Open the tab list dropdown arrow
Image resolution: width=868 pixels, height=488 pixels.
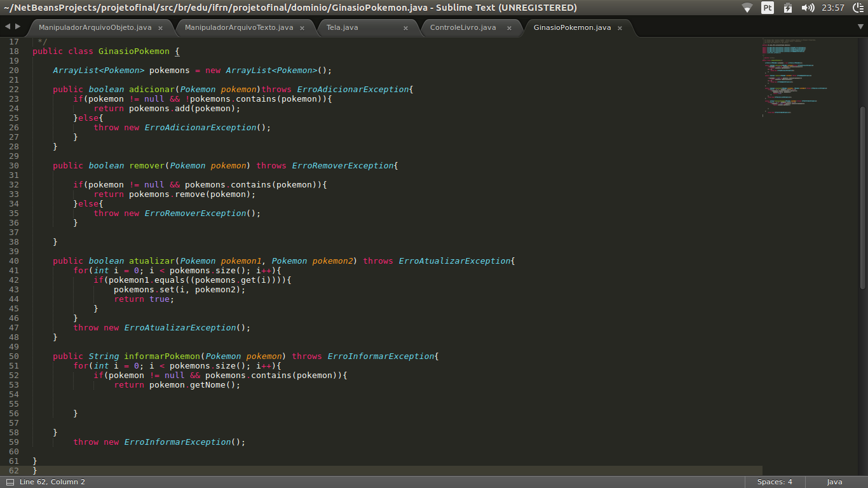pyautogui.click(x=861, y=27)
